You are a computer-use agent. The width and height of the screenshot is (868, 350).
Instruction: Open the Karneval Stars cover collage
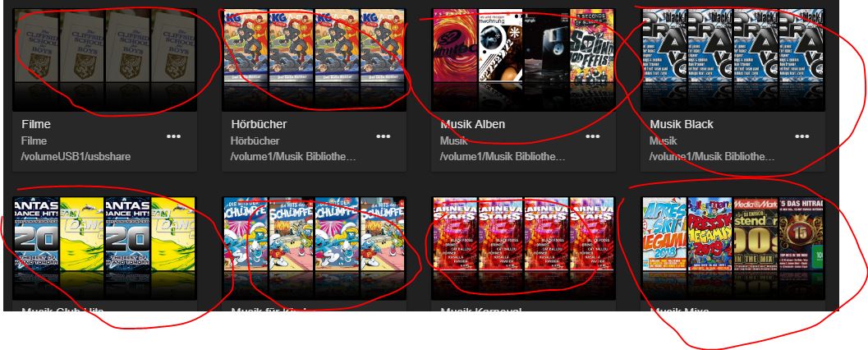(523, 248)
